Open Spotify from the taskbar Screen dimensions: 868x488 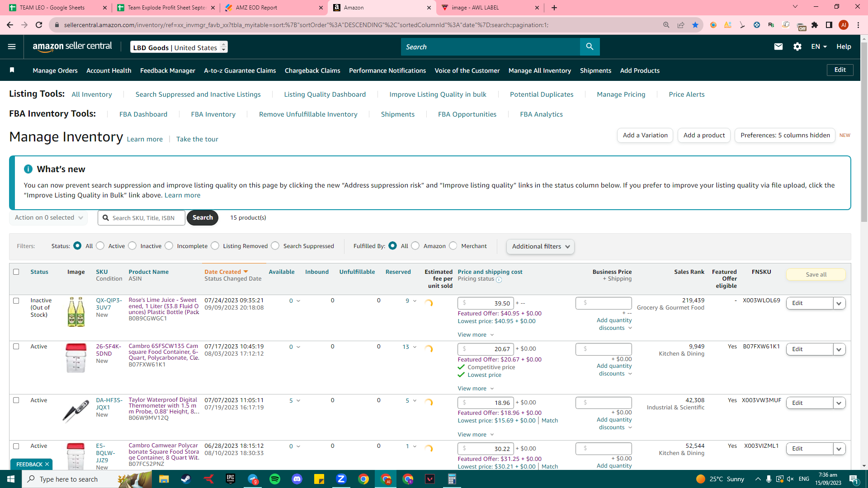[274, 479]
